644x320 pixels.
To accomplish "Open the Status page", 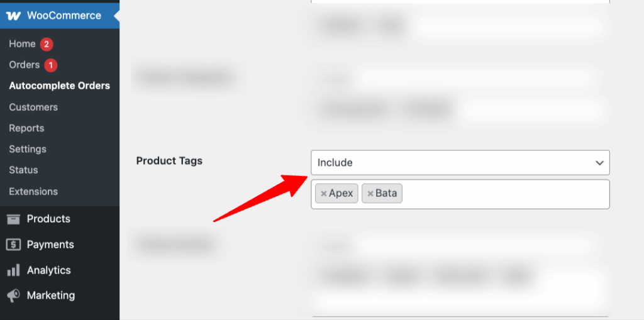I will coord(23,170).
